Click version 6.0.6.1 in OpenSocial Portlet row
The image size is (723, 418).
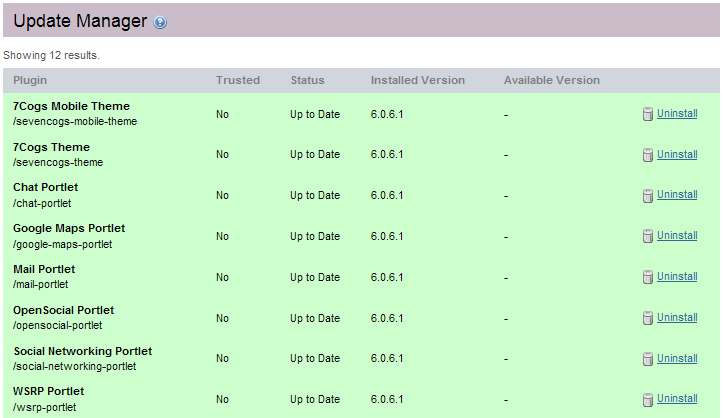pos(387,318)
